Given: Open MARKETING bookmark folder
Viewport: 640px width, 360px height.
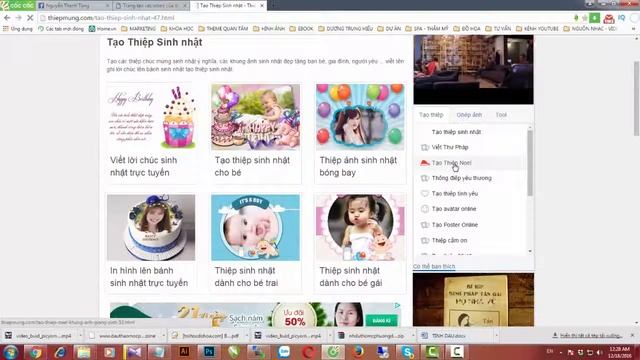Looking at the screenshot, I should 138,29.
